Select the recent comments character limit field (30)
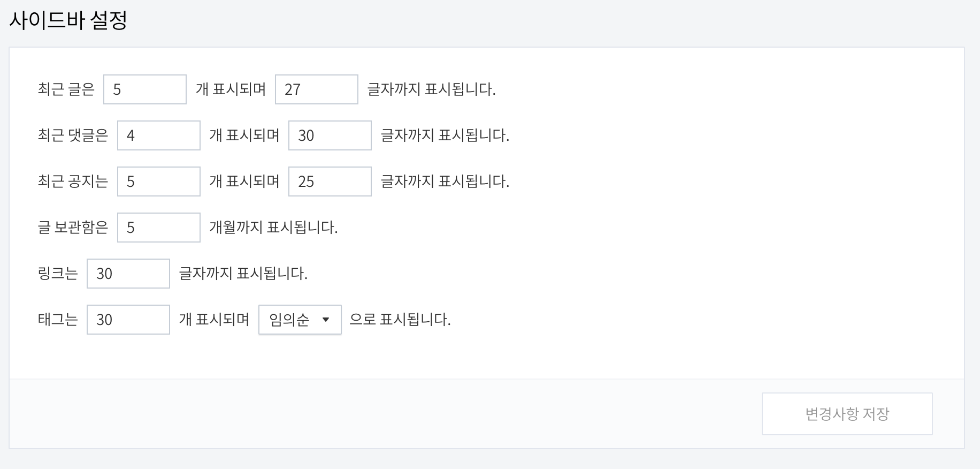The width and height of the screenshot is (980, 469). click(329, 135)
